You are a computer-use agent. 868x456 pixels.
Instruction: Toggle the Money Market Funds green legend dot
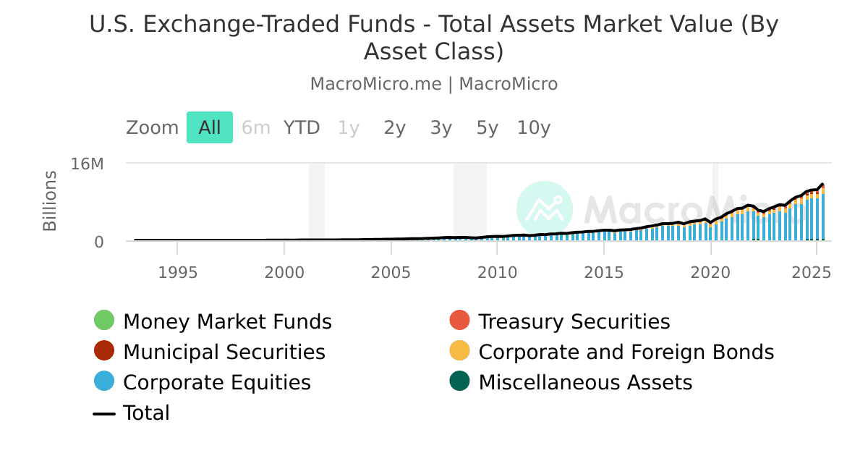click(x=104, y=320)
